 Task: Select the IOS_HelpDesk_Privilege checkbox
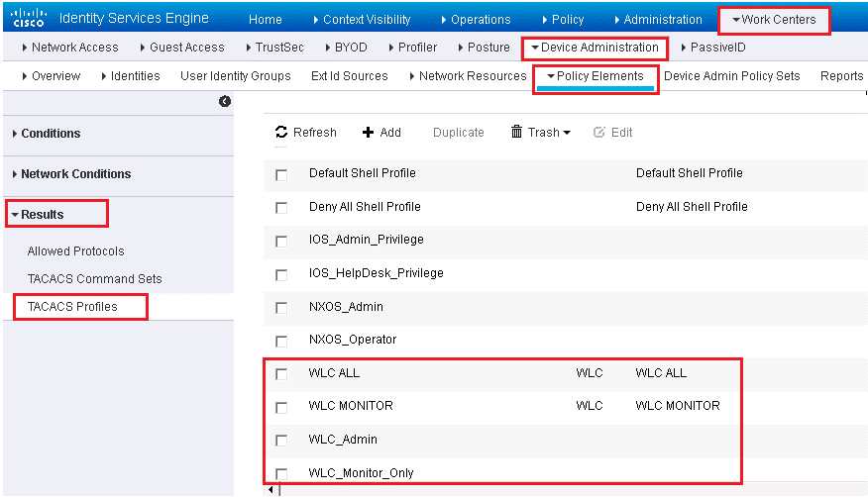click(281, 275)
